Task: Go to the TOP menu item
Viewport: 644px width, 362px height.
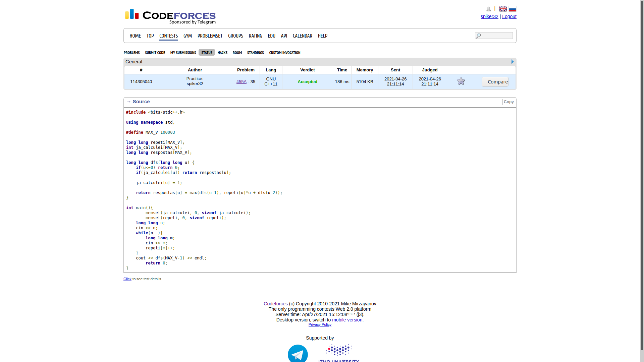Action: tap(150, 36)
